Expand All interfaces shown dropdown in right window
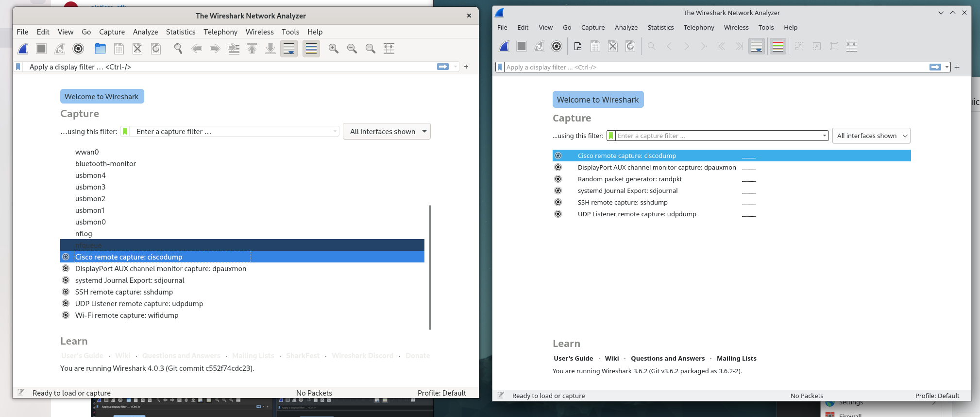 click(x=871, y=136)
